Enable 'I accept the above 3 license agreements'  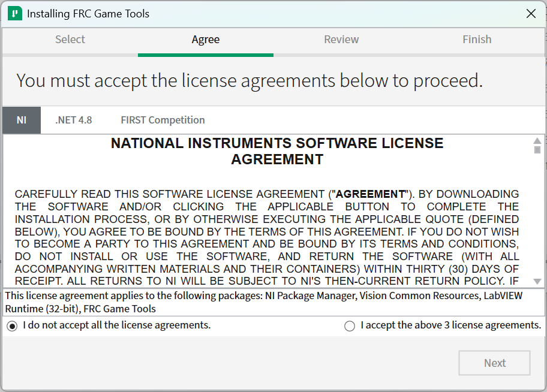click(x=350, y=325)
